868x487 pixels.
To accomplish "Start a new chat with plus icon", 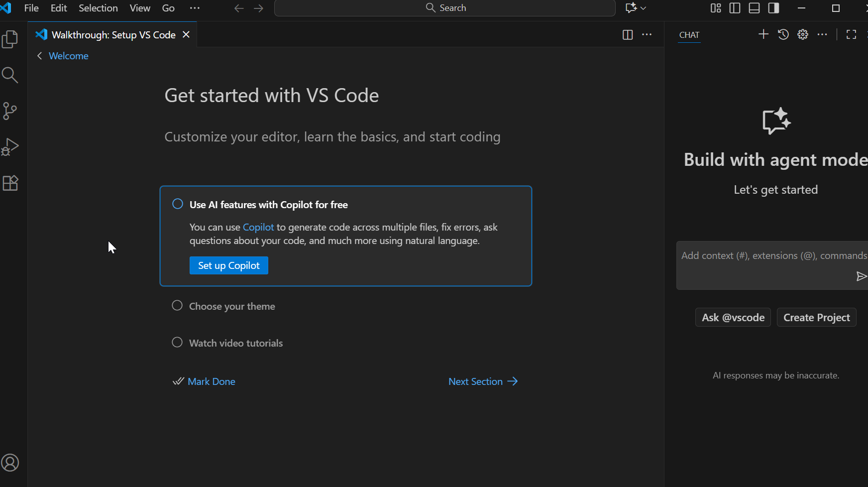I will [x=763, y=34].
